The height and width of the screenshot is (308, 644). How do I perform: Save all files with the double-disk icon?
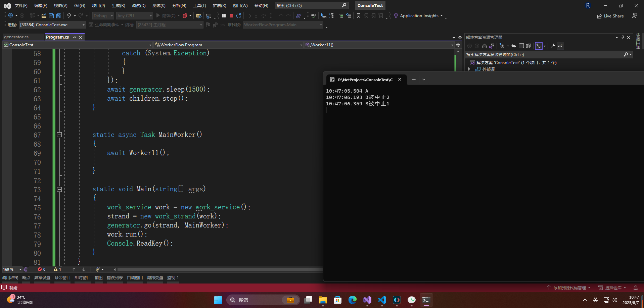[x=59, y=16]
